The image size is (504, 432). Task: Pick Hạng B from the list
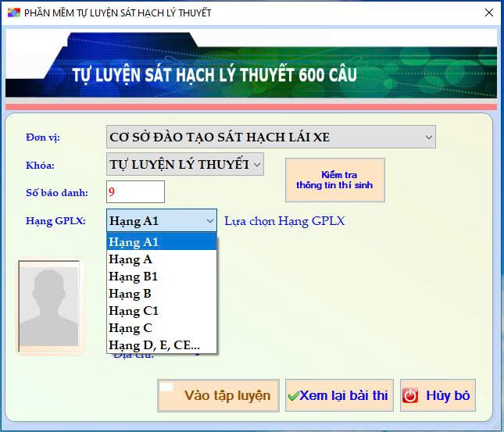pyautogui.click(x=161, y=294)
